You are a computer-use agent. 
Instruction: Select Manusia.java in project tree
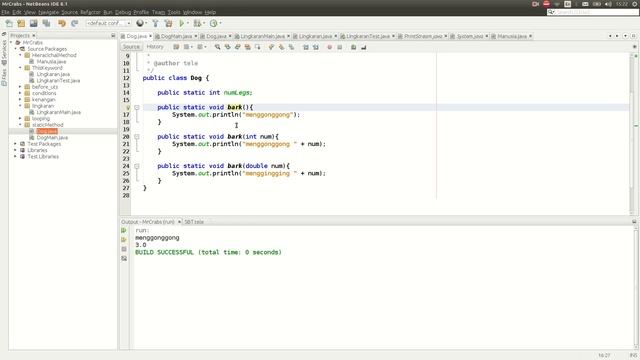51,61
